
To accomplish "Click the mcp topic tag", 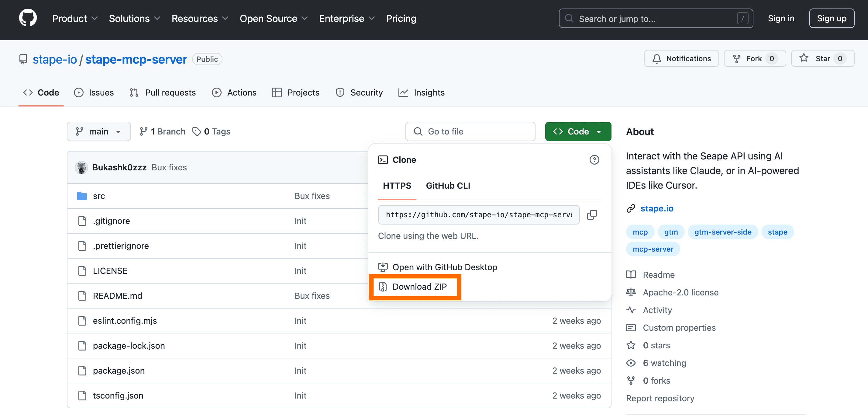I will click(x=640, y=232).
